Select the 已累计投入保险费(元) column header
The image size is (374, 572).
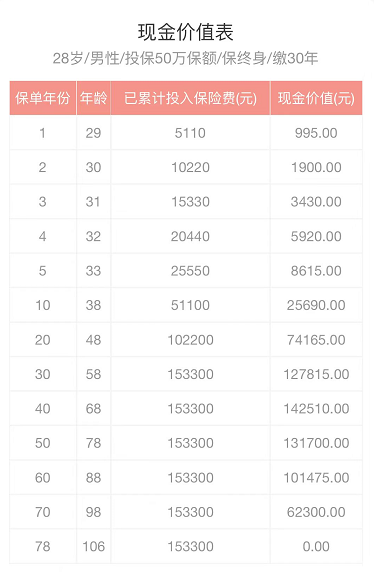tap(190, 98)
